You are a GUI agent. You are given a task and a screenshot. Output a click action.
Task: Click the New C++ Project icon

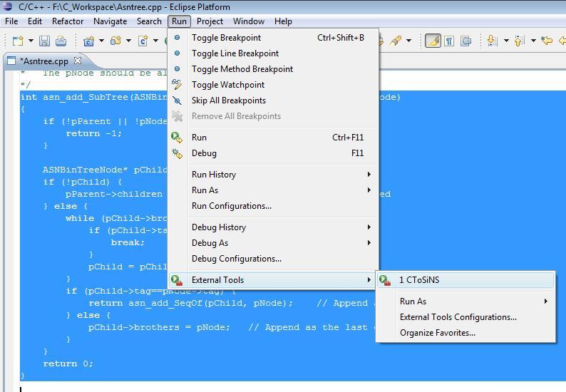point(89,41)
